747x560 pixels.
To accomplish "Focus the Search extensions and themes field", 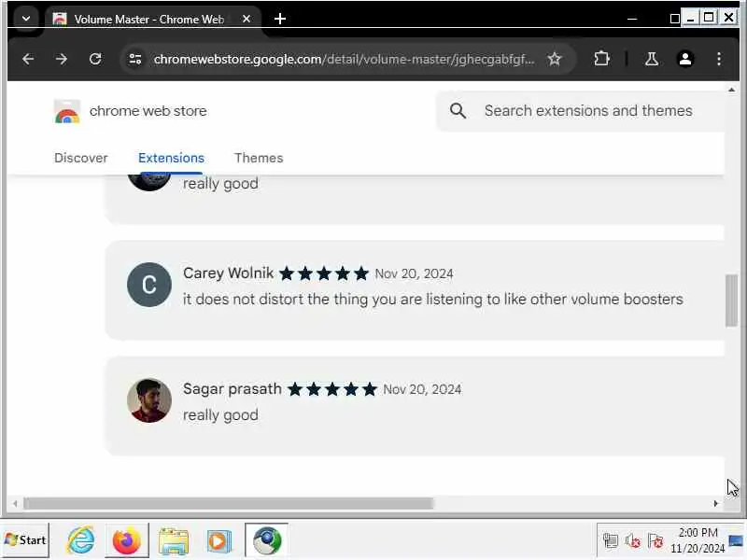I will (588, 111).
